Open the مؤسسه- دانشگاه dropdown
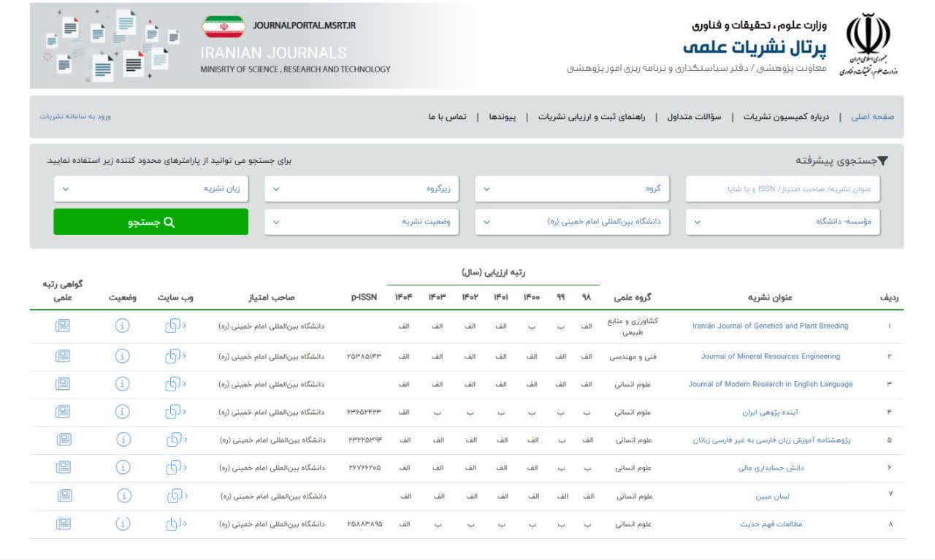This screenshot has height=560, width=935. (x=783, y=222)
